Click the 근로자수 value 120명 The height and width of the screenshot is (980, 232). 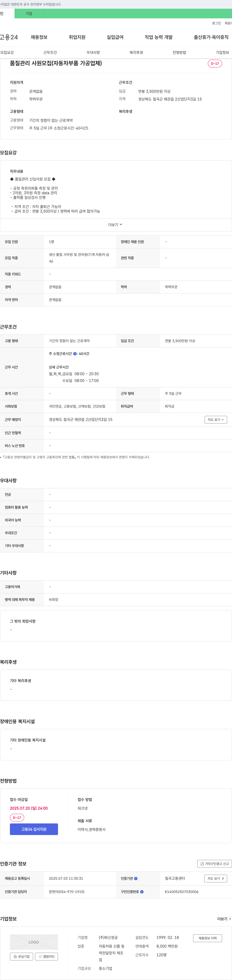point(162,955)
